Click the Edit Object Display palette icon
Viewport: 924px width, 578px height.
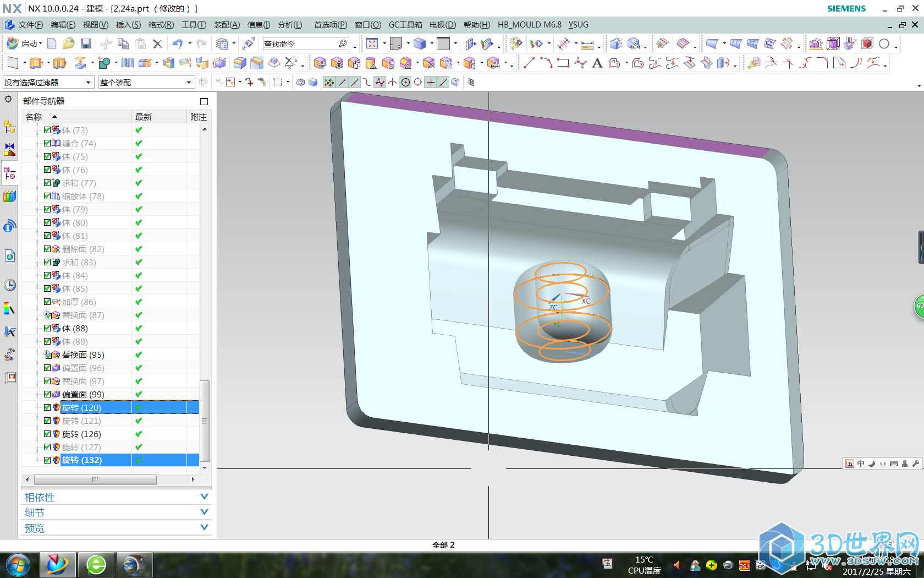(515, 43)
